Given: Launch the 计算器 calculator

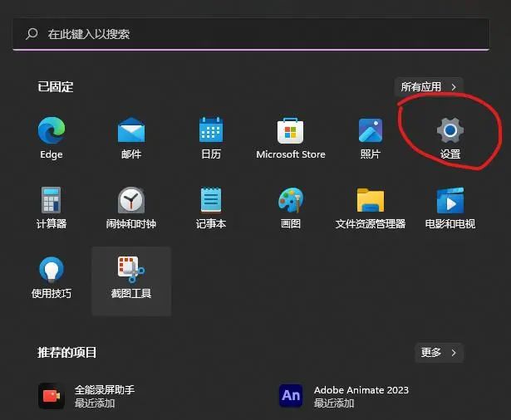Looking at the screenshot, I should [x=52, y=208].
